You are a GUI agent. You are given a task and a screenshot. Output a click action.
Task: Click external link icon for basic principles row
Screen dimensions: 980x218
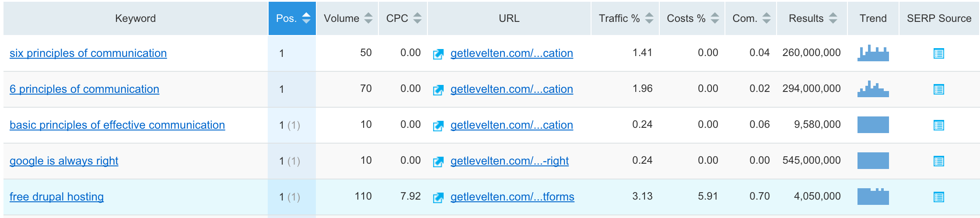click(x=438, y=126)
